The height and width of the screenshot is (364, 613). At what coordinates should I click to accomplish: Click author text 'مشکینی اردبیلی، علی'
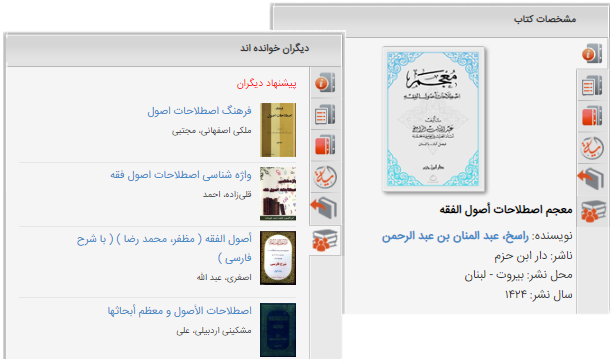pyautogui.click(x=214, y=331)
